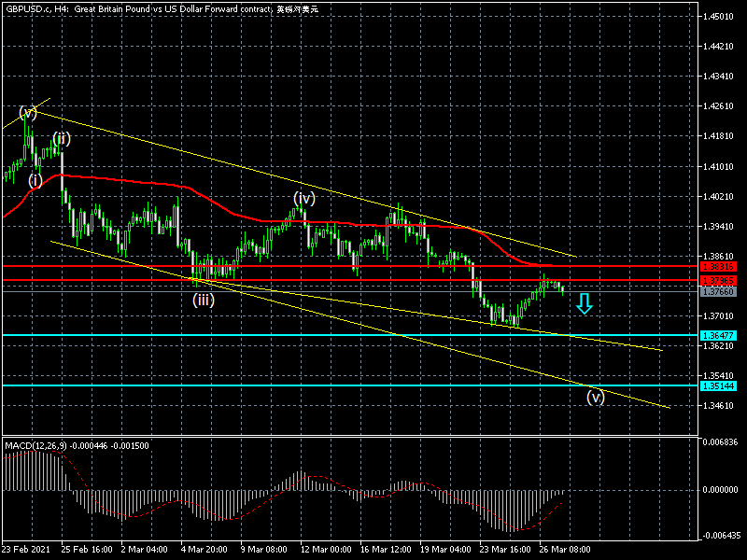Click the 16 Mar 12:00 time label

(x=386, y=550)
